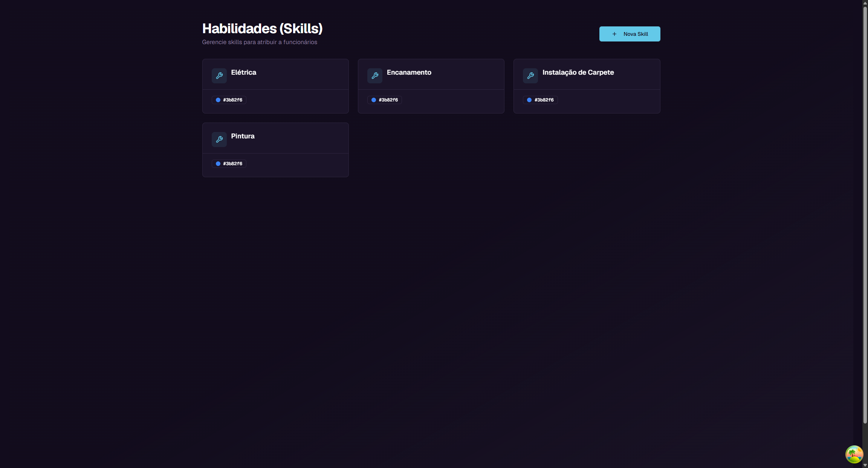Click the subtitle text below the page heading

260,42
